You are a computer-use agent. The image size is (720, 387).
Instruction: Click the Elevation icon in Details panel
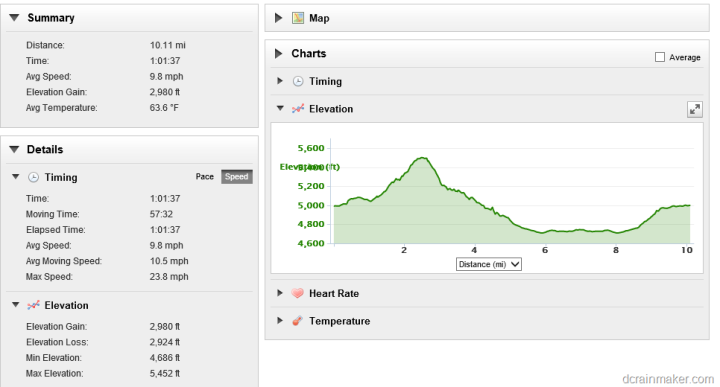(x=34, y=305)
